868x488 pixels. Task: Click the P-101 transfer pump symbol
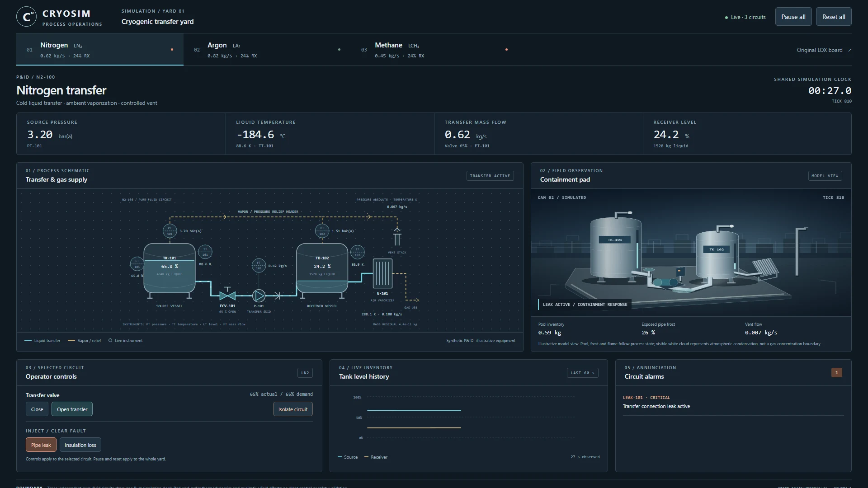(259, 296)
